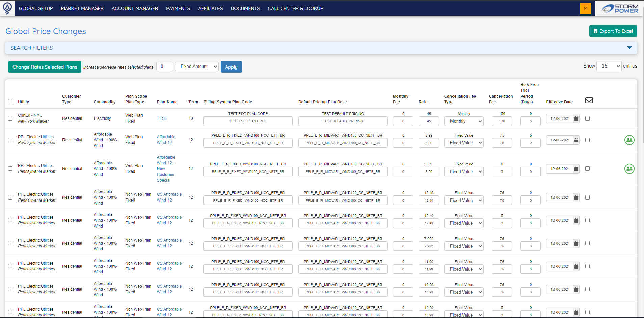Open the AFFILIATES menu
This screenshot has width=644, height=318.
coord(210,8)
